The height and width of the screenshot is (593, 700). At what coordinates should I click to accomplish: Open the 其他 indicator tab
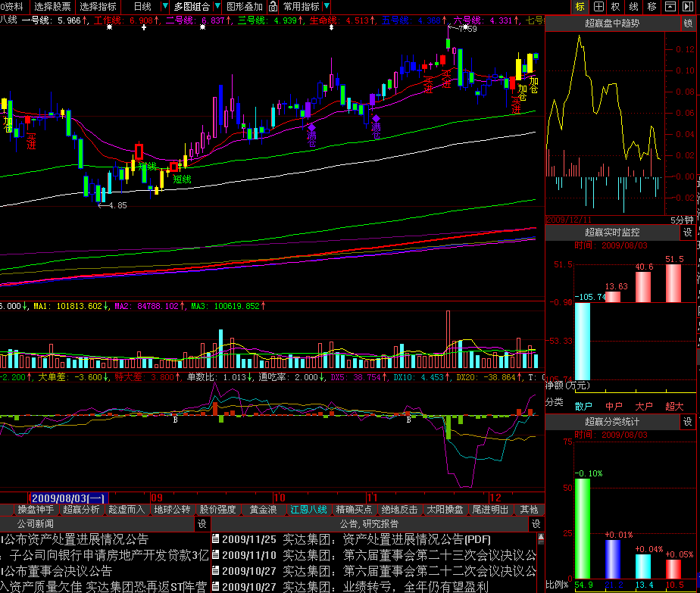529,510
